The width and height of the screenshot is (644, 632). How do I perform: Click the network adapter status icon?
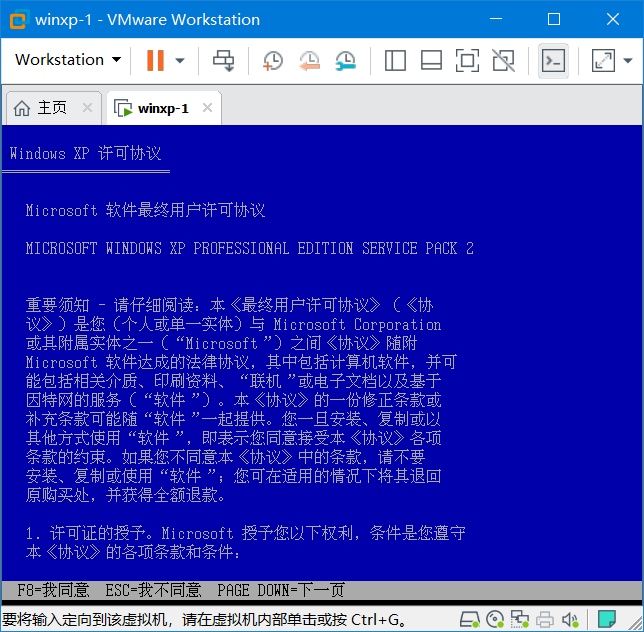(520, 619)
